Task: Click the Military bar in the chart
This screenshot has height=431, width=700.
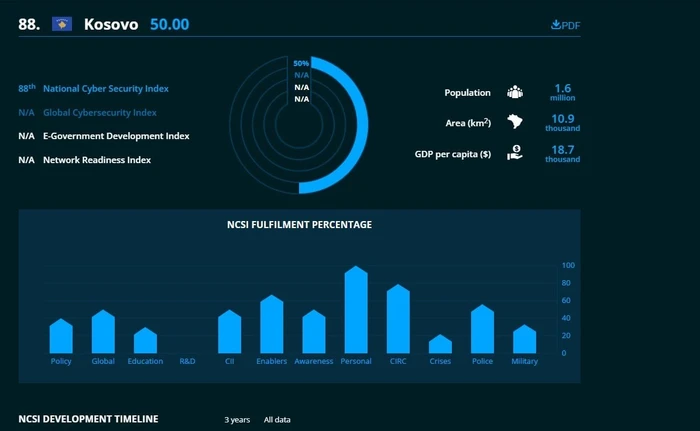Action: [x=525, y=339]
